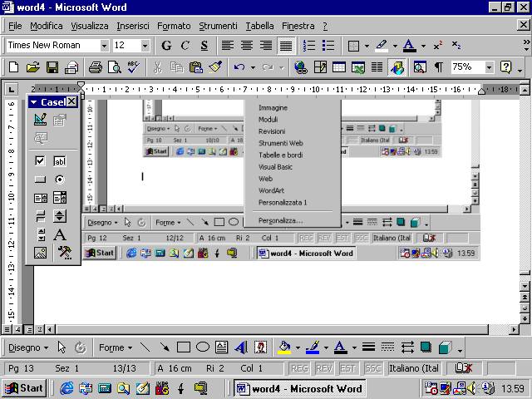Image resolution: width=532 pixels, height=399 pixels.
Task: Paste from the clipboard
Action: click(196, 67)
